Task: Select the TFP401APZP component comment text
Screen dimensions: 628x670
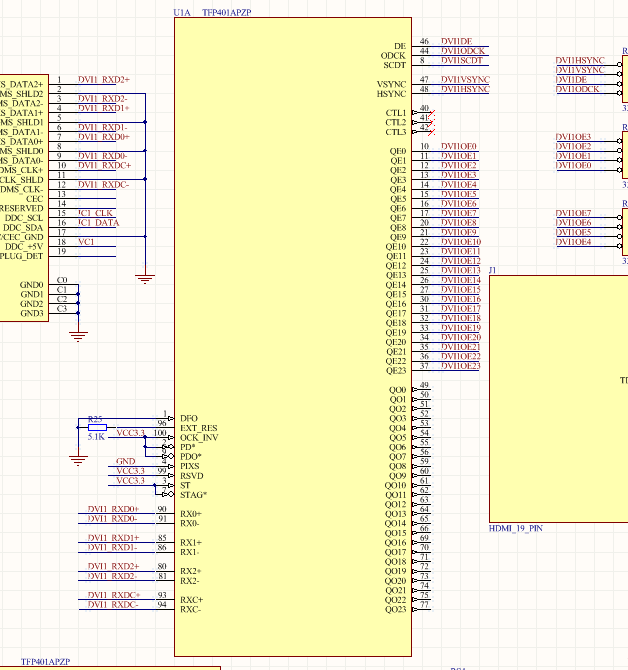Action: point(226,12)
